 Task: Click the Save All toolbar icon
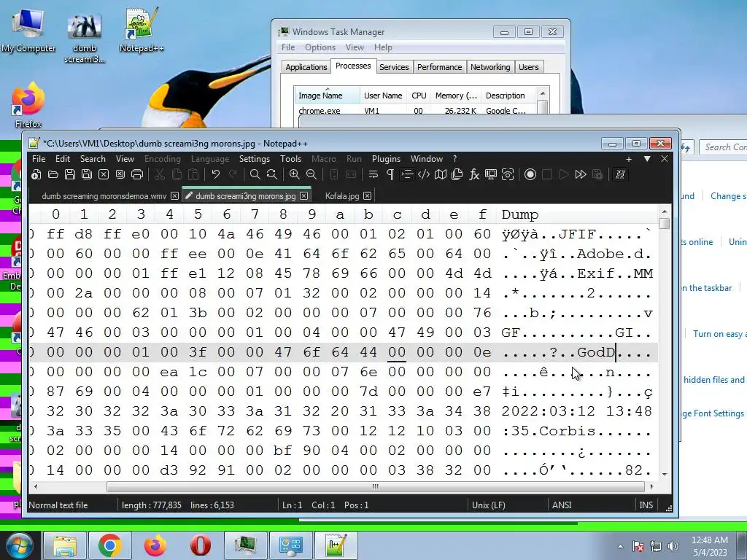tap(87, 175)
